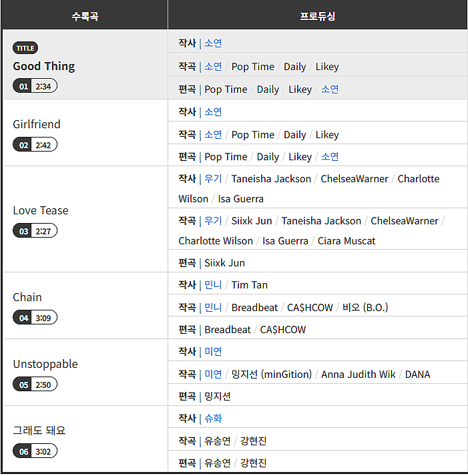468x476 pixels.
Task: Click the Unstoppable track title
Action: pos(45,364)
